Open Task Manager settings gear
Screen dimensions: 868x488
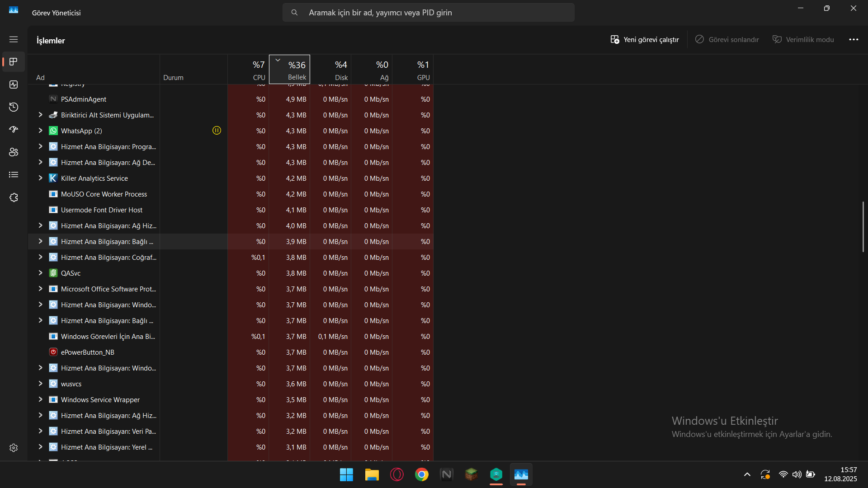tap(14, 448)
